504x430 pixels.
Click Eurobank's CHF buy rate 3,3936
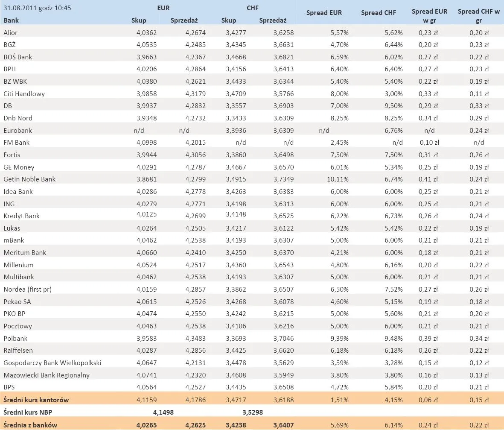point(236,130)
